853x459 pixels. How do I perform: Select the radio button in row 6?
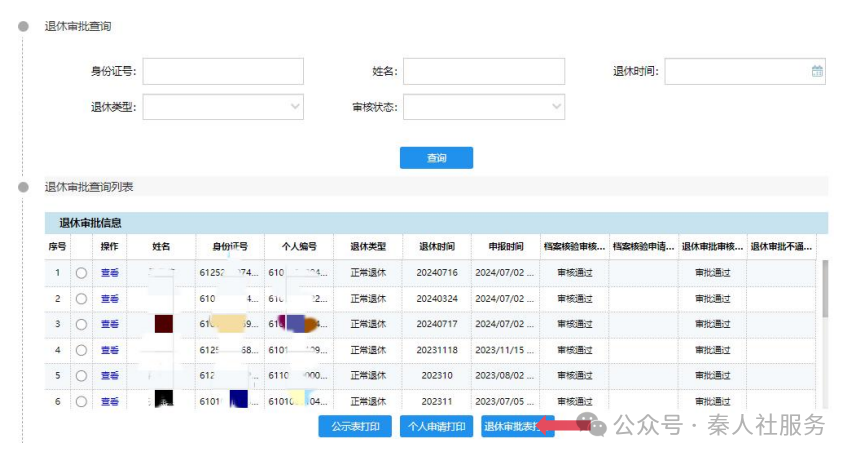point(81,401)
